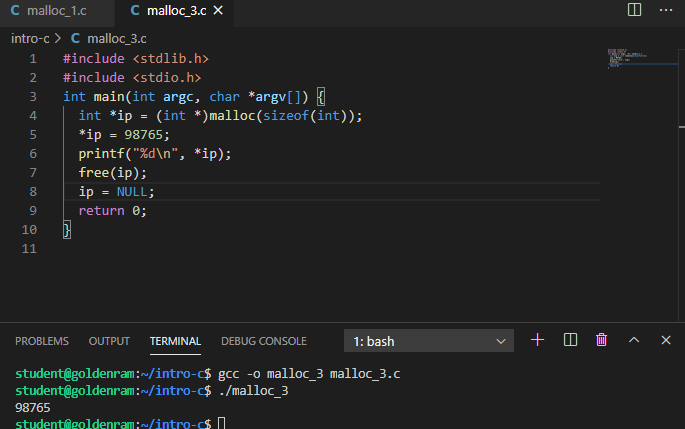685x429 pixels.
Task: Click 'return 0;' on line 9
Action: 113,211
